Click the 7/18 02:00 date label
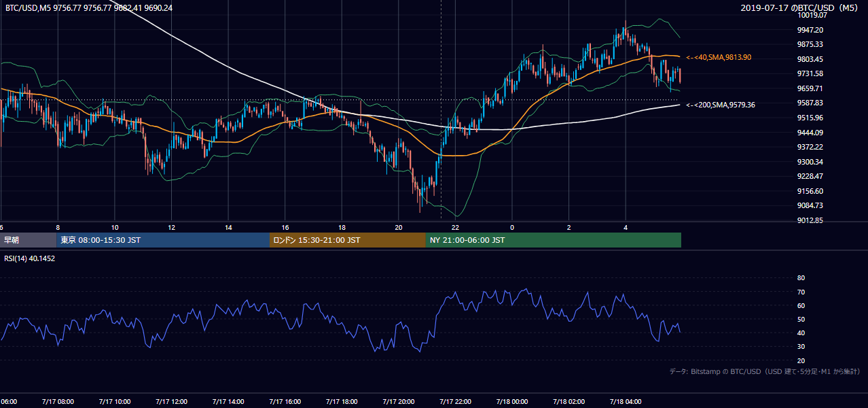868x408 pixels. coord(568,402)
